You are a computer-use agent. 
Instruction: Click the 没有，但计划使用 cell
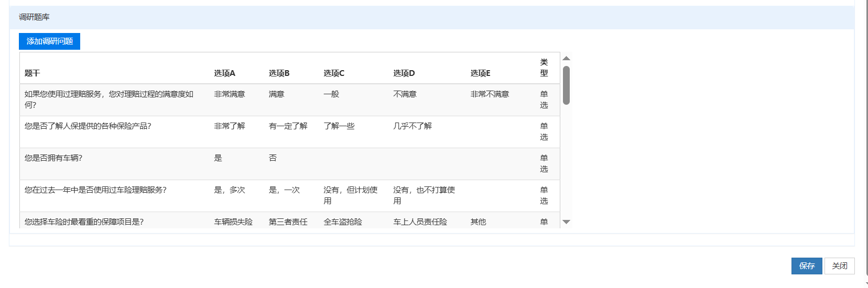pyautogui.click(x=351, y=195)
